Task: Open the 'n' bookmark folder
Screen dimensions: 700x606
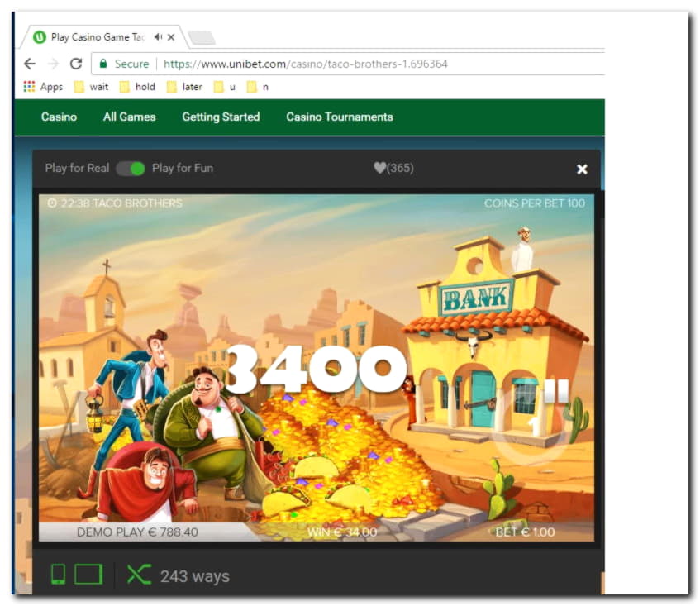Action: [258, 87]
